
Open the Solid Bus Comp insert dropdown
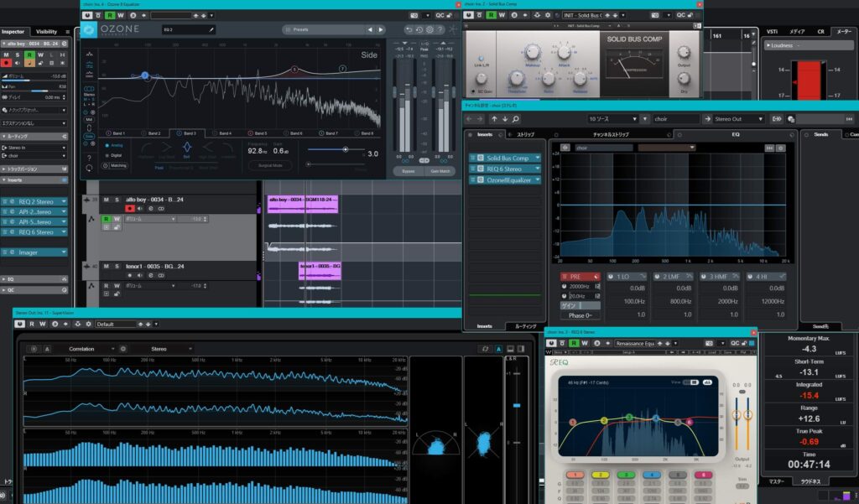537,158
